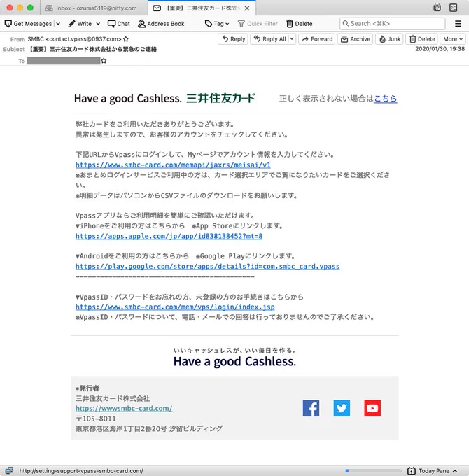Expand Write dropdown arrow
The width and height of the screenshot is (469, 476).
pyautogui.click(x=98, y=24)
